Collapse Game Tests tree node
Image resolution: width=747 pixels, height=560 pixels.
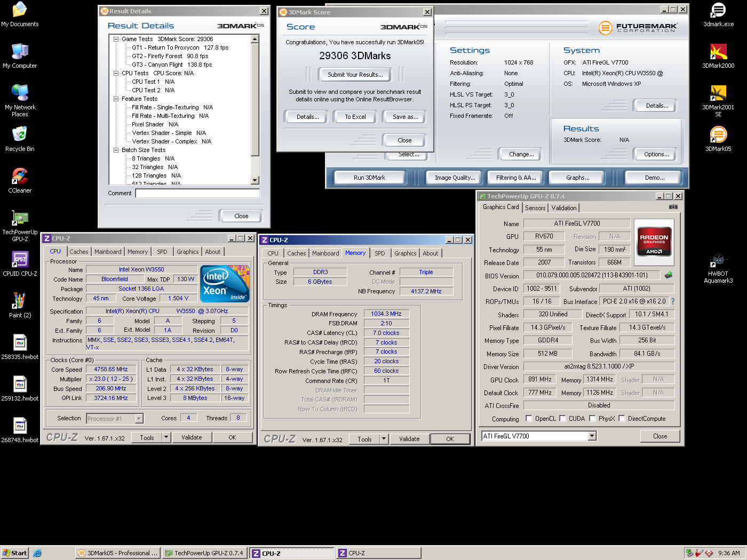click(116, 39)
